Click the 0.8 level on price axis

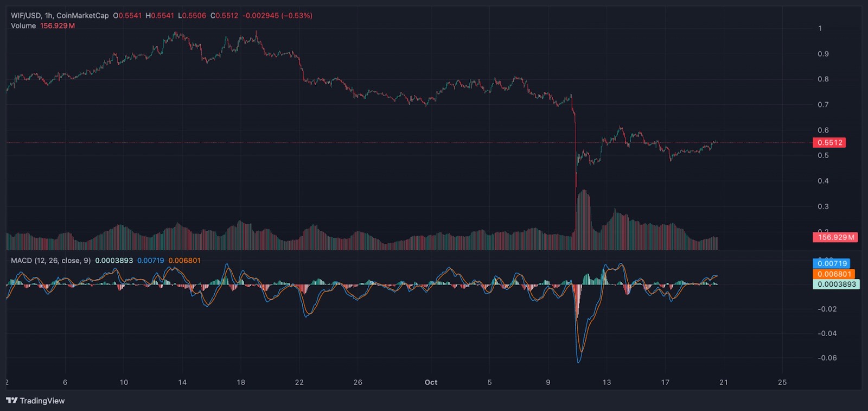click(823, 79)
